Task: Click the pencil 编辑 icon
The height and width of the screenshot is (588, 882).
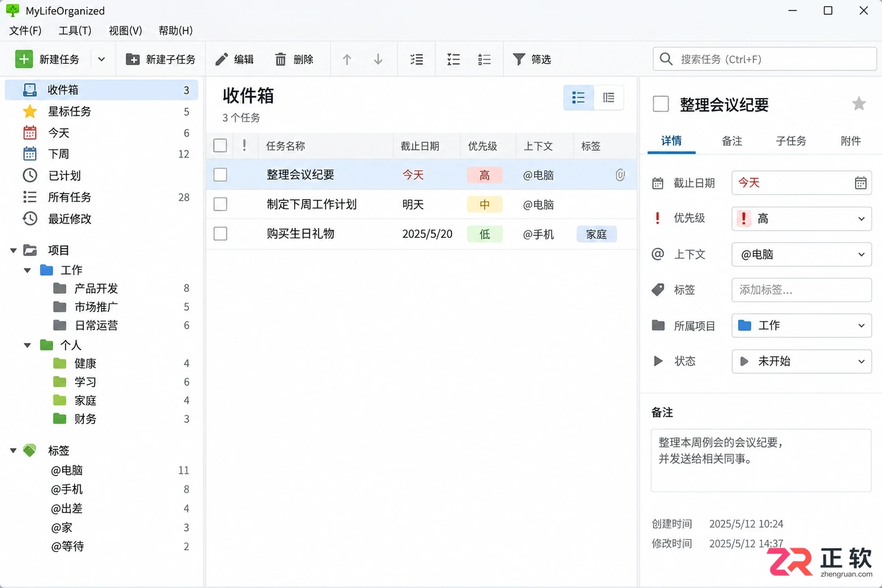Action: point(222,59)
